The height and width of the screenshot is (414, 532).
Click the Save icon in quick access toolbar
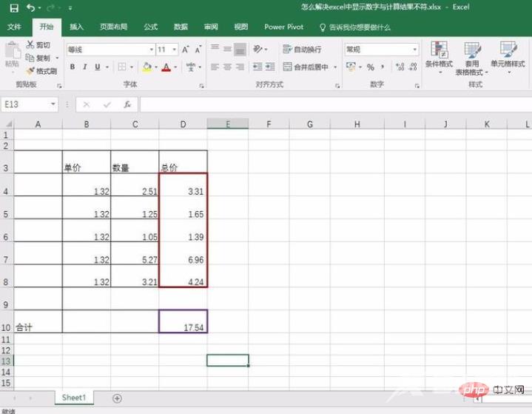click(x=12, y=7)
